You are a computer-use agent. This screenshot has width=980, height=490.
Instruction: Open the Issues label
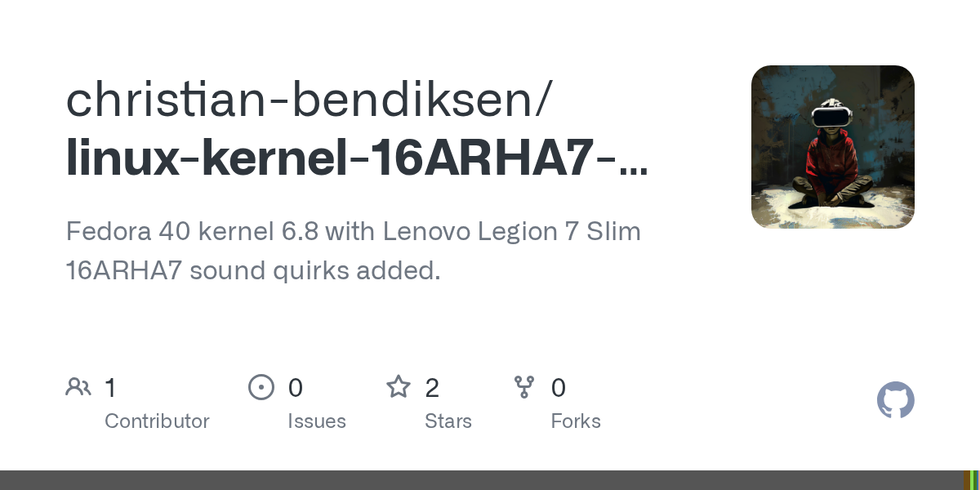point(317,421)
